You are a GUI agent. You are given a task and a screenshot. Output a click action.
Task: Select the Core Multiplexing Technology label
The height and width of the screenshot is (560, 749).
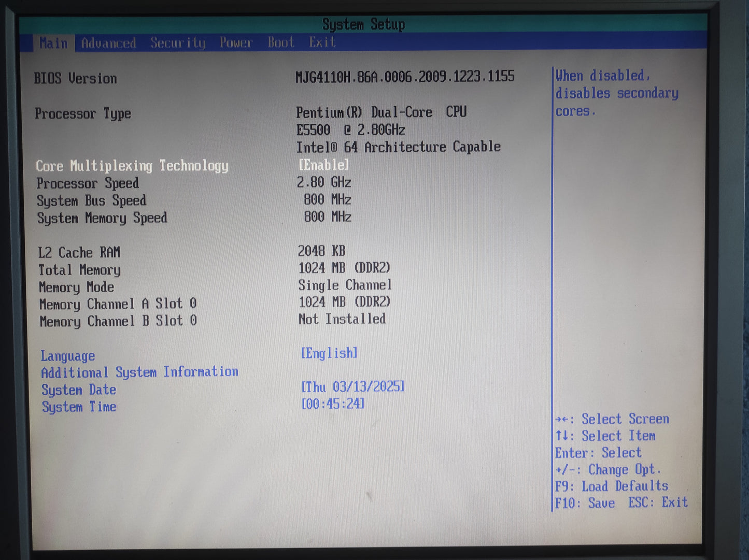pos(132,166)
